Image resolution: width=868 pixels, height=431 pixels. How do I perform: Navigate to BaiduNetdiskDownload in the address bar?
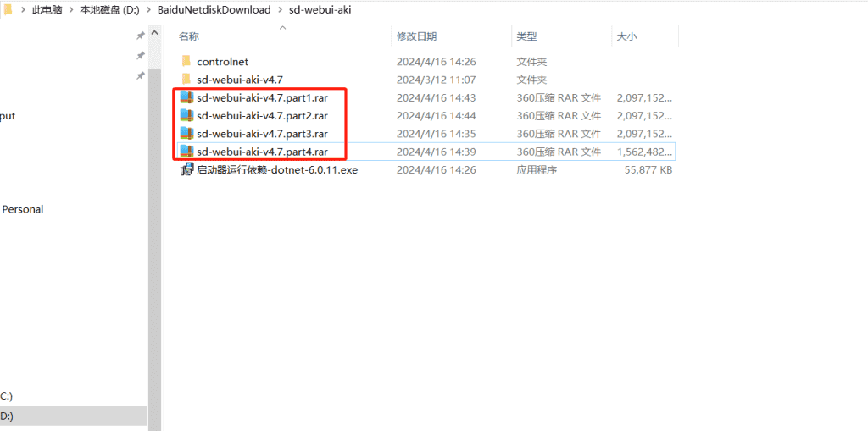click(x=214, y=10)
